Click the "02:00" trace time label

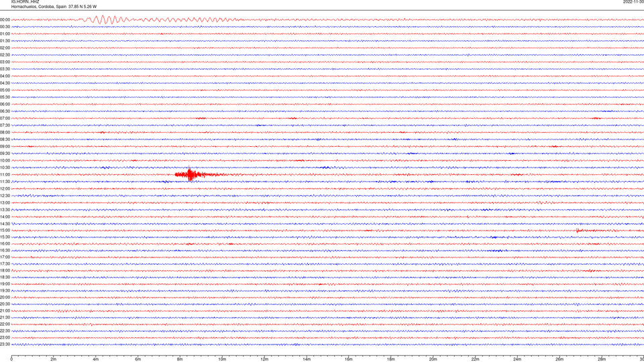[5, 48]
